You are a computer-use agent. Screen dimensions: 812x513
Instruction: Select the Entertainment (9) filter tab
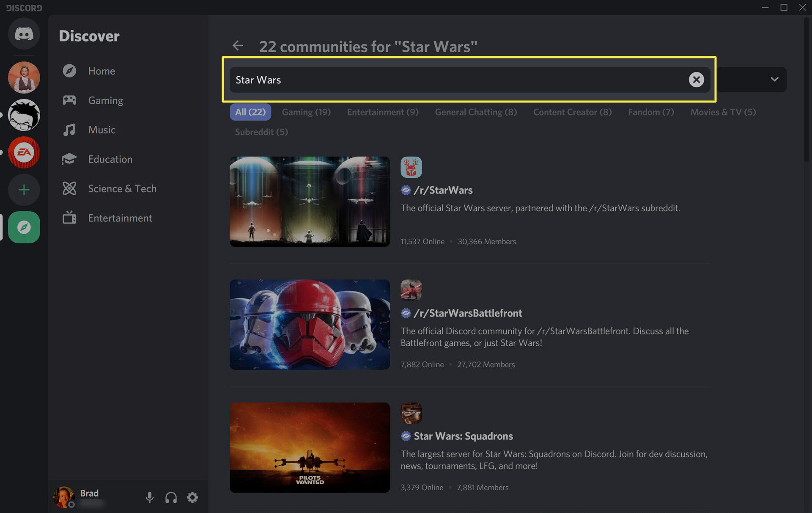coord(383,112)
